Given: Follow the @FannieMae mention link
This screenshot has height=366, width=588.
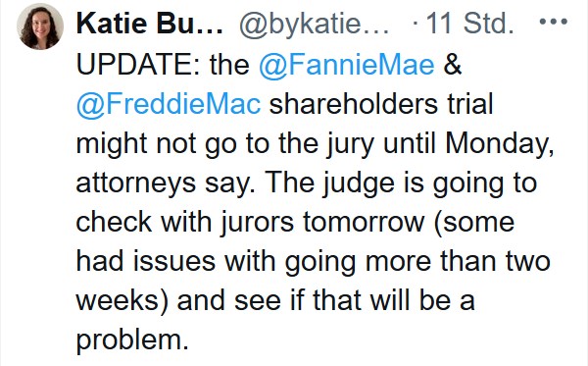Looking at the screenshot, I should 347,64.
